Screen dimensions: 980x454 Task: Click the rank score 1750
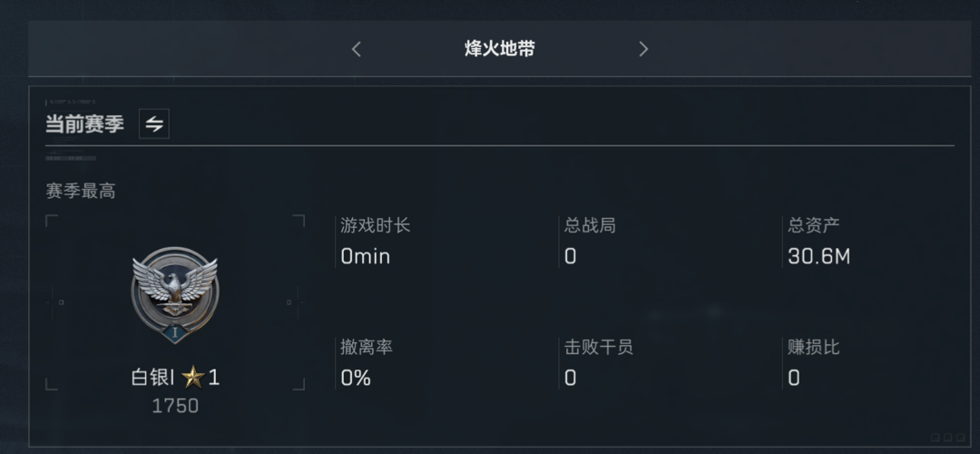[175, 407]
